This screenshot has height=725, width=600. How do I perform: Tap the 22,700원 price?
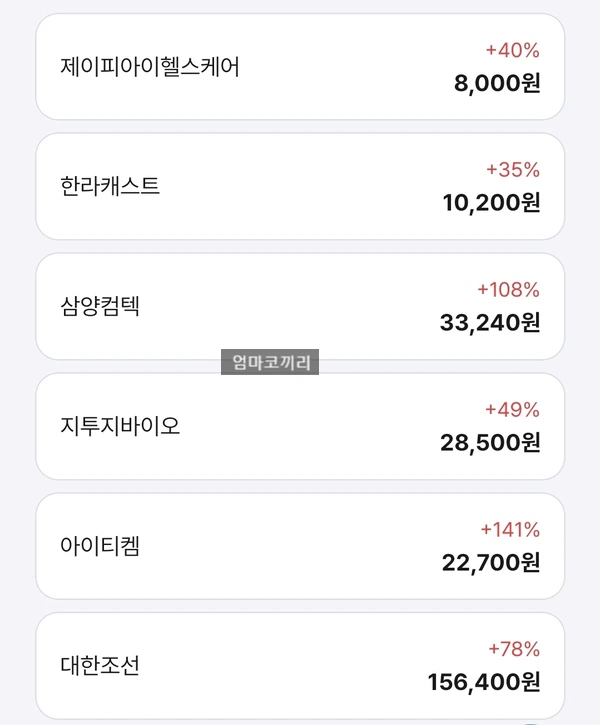click(x=491, y=563)
